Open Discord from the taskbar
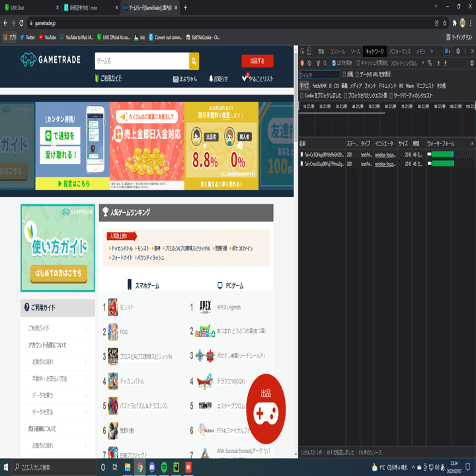The height and width of the screenshot is (476, 476). tap(152, 467)
